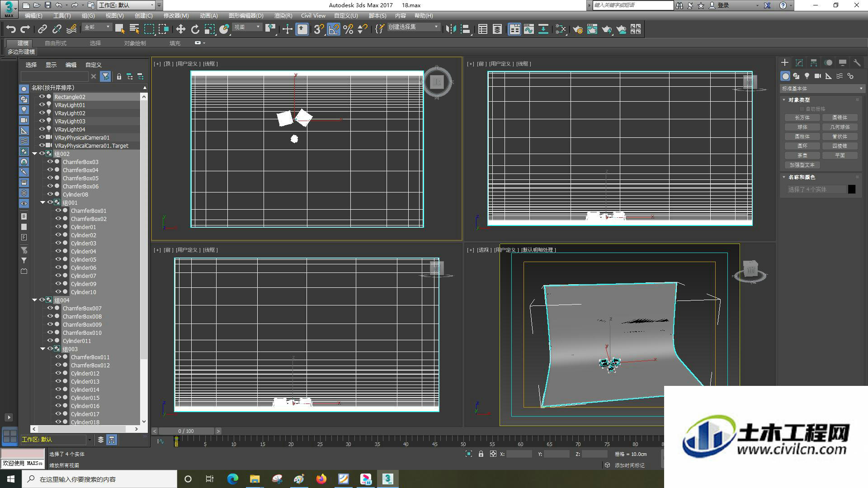Viewport: 868px width, 488px height.
Task: Collapse the 组004 group node
Action: pyautogui.click(x=34, y=300)
